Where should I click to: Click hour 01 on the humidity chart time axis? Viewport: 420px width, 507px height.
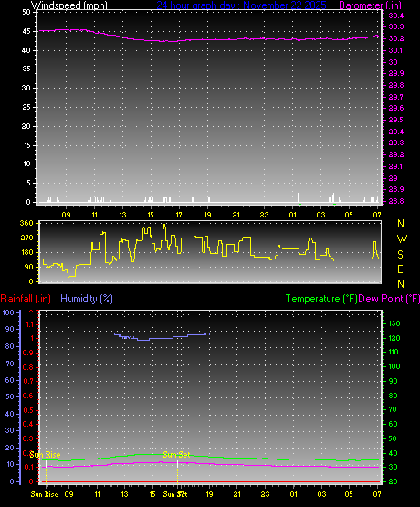coord(294,494)
